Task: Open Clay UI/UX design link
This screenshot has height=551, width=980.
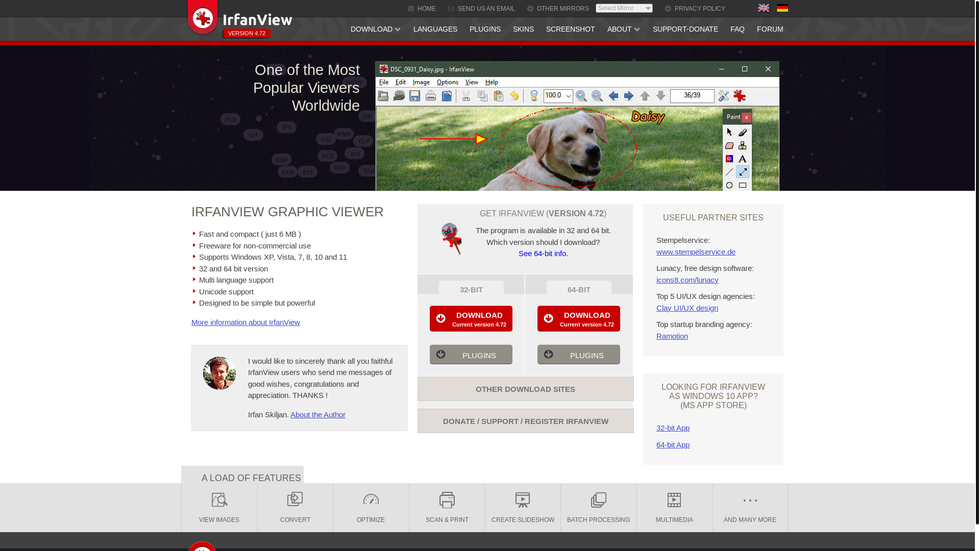Action: point(687,308)
